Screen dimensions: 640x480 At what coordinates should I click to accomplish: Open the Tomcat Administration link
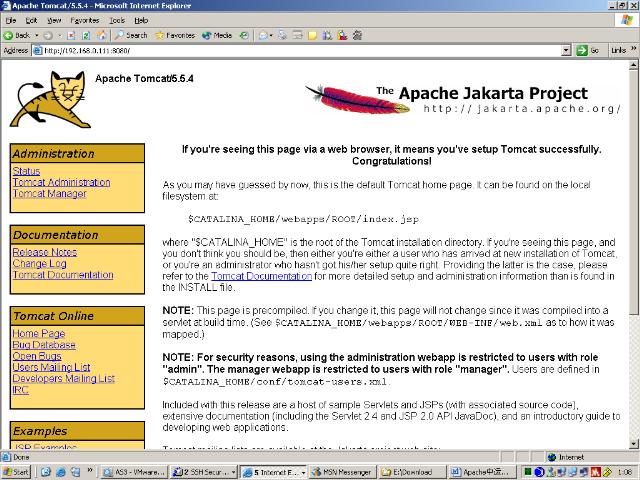(62, 182)
